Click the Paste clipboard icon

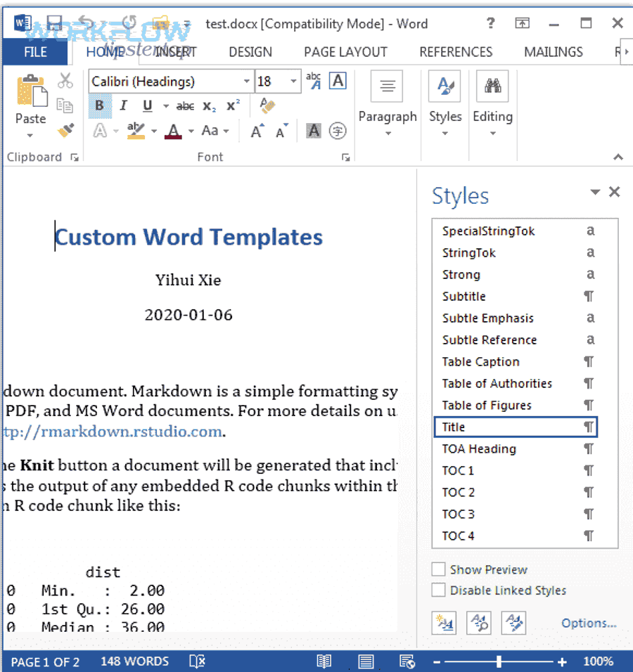[x=32, y=91]
